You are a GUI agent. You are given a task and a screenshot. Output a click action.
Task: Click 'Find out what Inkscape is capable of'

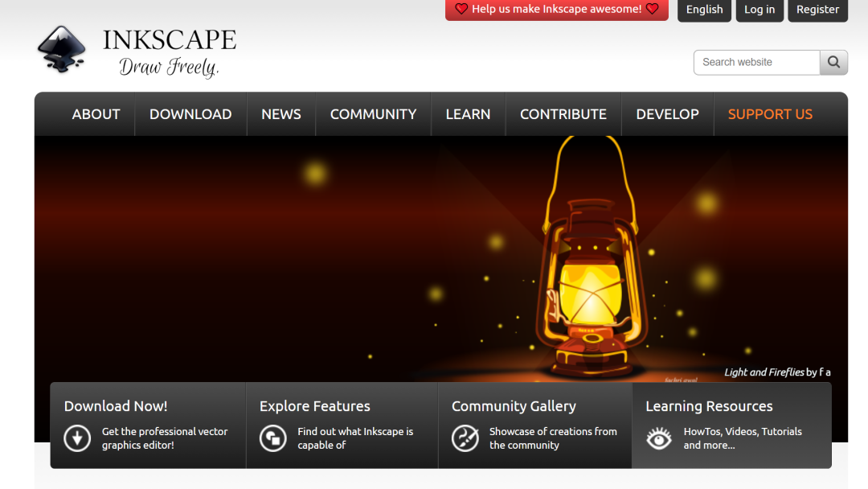pos(355,438)
